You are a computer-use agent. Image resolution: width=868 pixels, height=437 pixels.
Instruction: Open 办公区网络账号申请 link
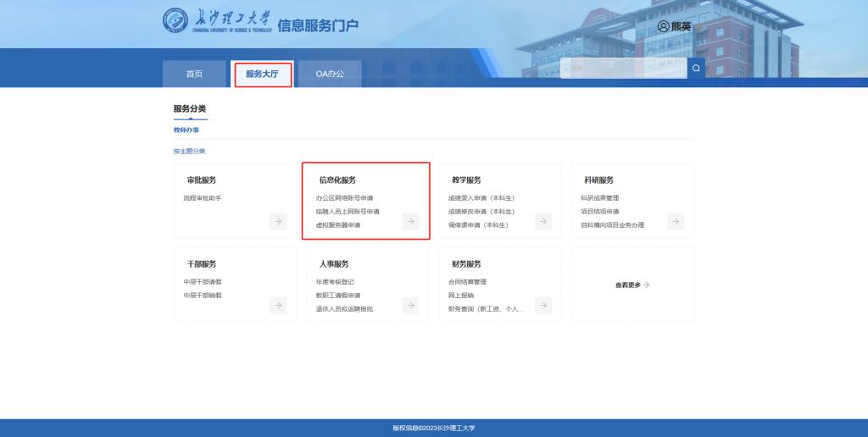click(344, 198)
